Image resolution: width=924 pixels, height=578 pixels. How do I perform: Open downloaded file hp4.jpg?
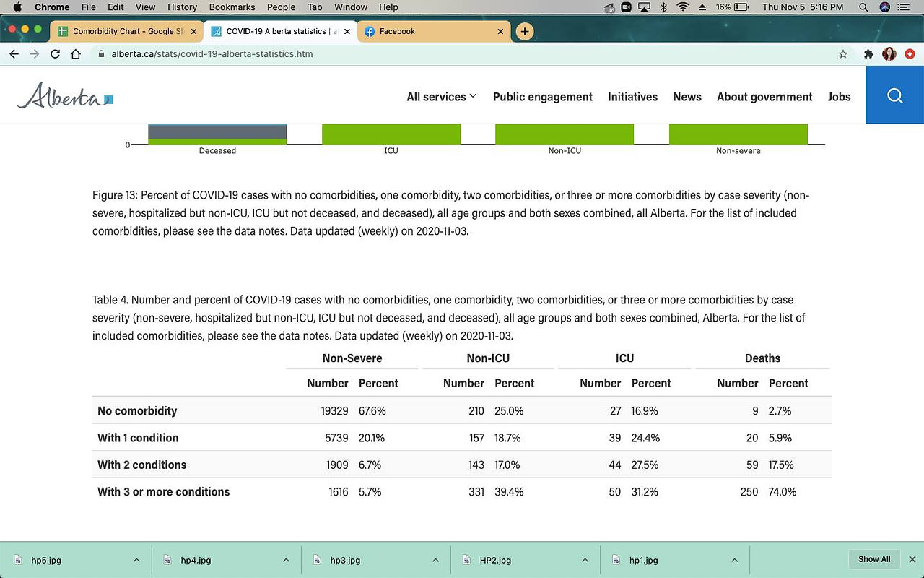coord(196,560)
